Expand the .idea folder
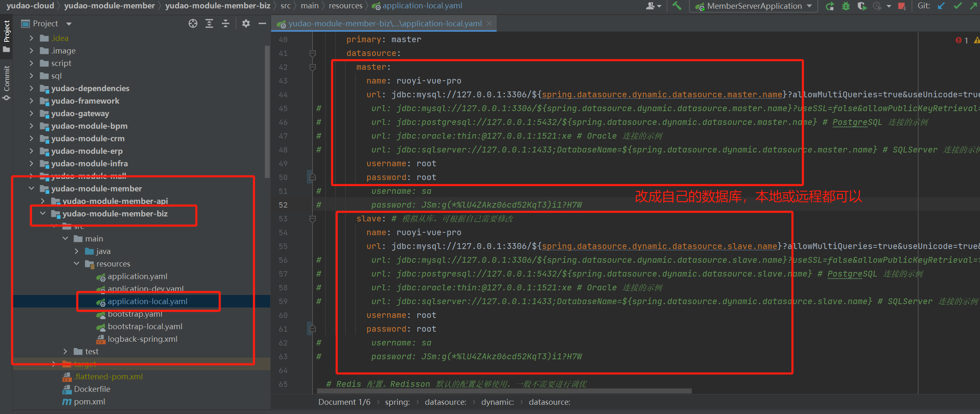980x414 pixels. coord(31,38)
